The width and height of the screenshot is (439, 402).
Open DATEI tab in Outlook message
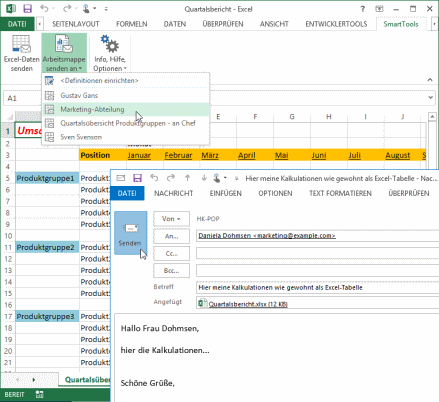coord(127,193)
